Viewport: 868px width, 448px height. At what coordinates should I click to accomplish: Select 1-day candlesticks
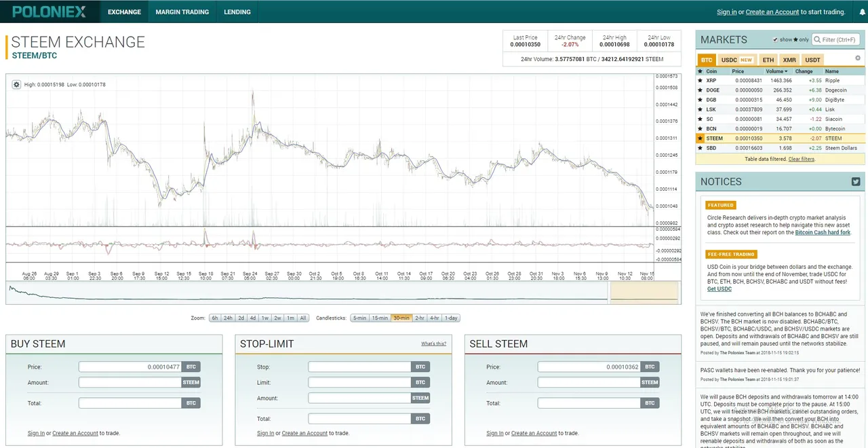point(452,318)
